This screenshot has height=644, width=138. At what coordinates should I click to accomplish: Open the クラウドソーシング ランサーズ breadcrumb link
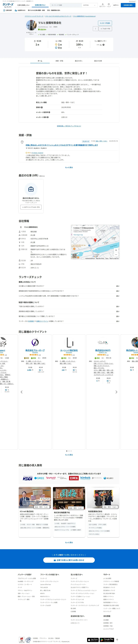click(34, 16)
